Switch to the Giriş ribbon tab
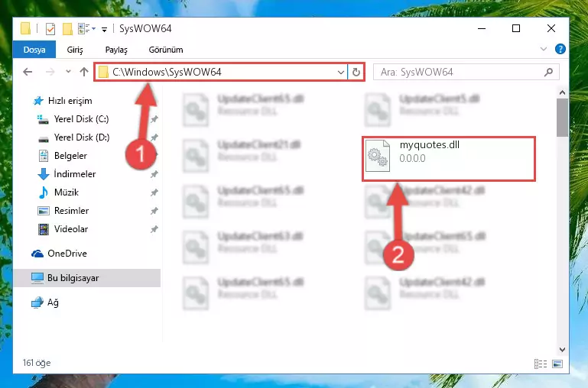Viewport: 588px width, 388px height. pyautogui.click(x=75, y=50)
